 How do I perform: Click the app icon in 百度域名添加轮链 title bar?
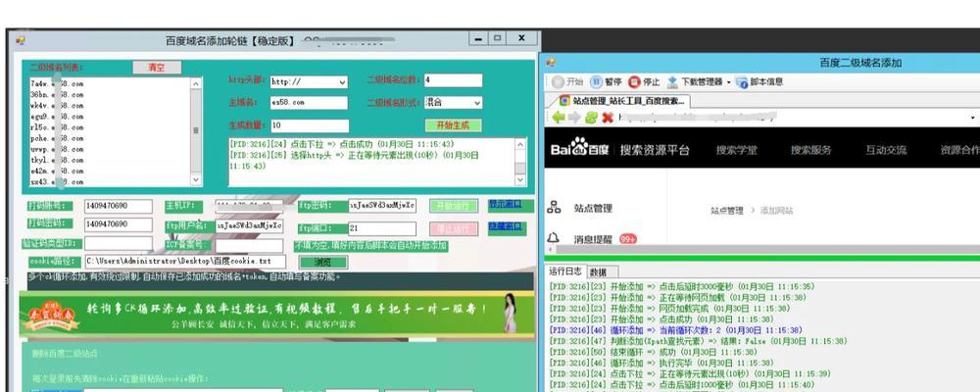20,40
